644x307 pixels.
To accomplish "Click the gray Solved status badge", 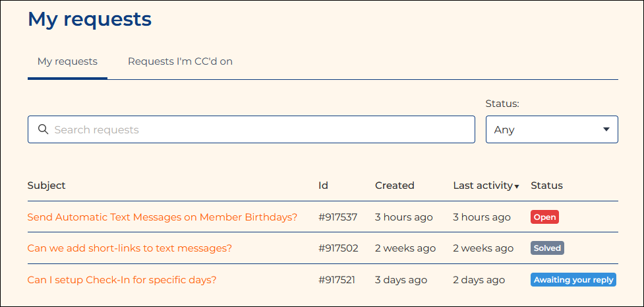I will pos(547,248).
